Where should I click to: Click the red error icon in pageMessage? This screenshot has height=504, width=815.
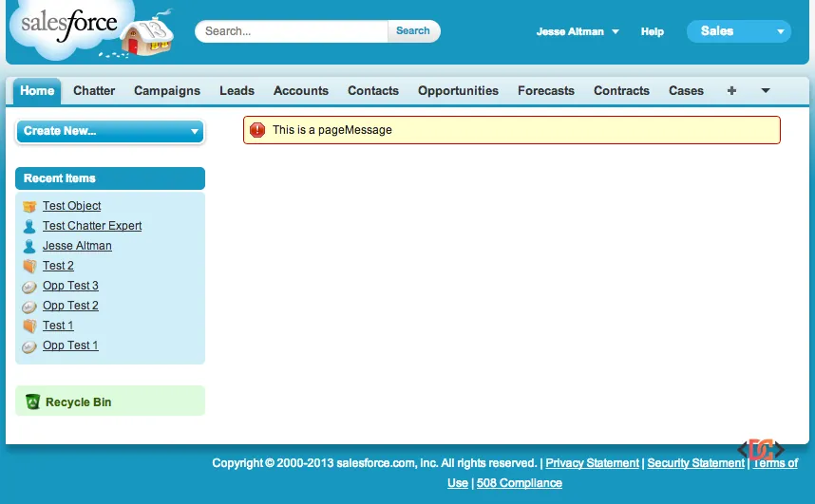pos(257,130)
